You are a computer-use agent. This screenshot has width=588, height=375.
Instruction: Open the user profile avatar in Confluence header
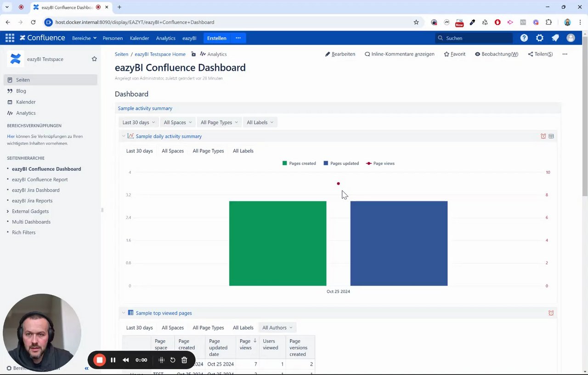tap(571, 38)
